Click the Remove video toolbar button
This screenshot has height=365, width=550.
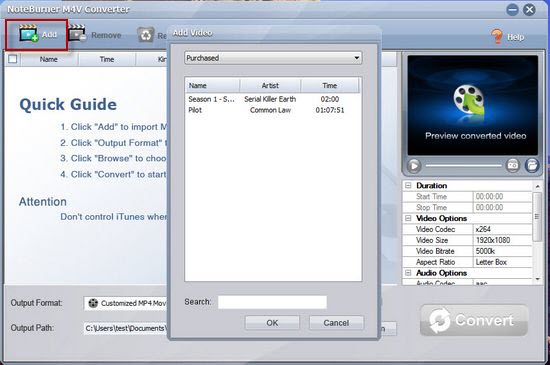pyautogui.click(x=95, y=35)
